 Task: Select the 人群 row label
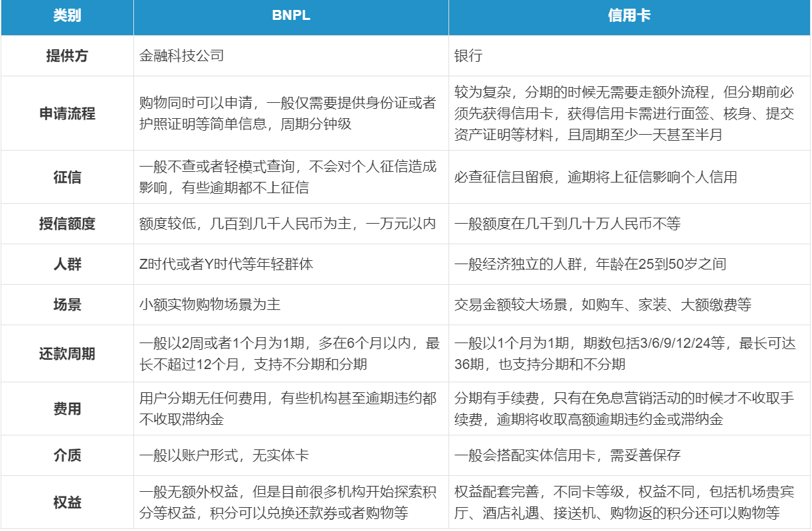[66, 264]
